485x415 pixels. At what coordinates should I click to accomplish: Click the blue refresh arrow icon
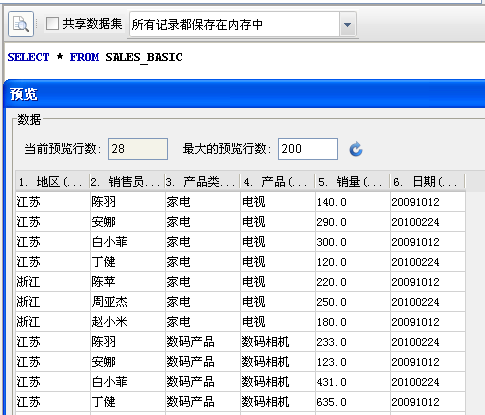click(x=356, y=149)
